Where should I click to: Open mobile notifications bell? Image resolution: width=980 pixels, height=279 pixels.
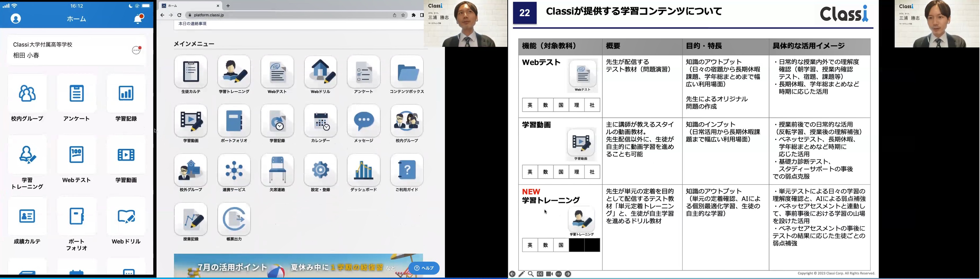pos(139,19)
